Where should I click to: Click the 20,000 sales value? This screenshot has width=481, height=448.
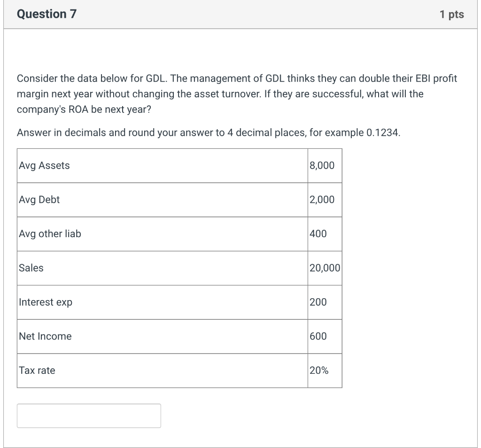(x=325, y=268)
